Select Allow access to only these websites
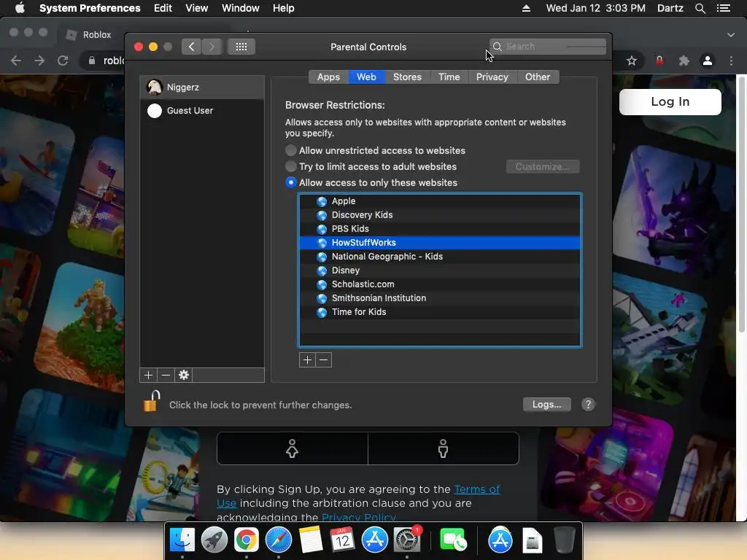The image size is (747, 560). (290, 183)
